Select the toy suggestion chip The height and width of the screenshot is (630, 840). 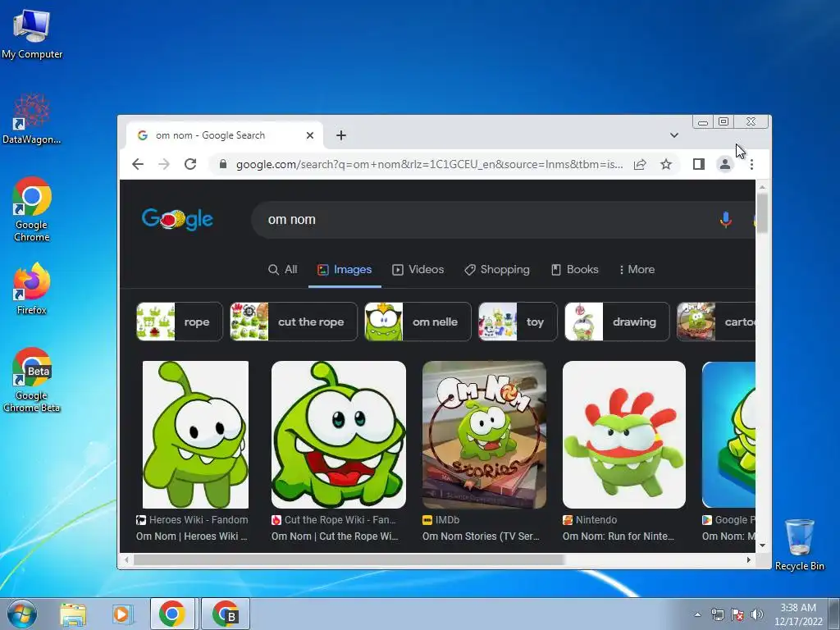point(518,322)
